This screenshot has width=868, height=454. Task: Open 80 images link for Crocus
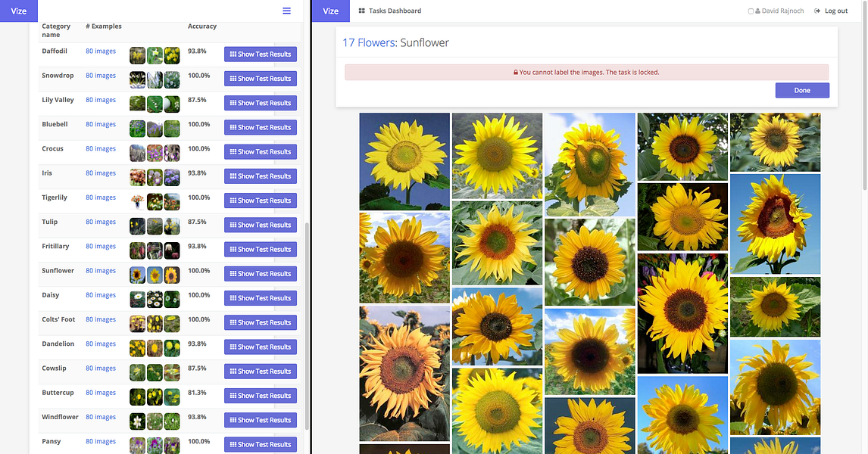tap(101, 148)
